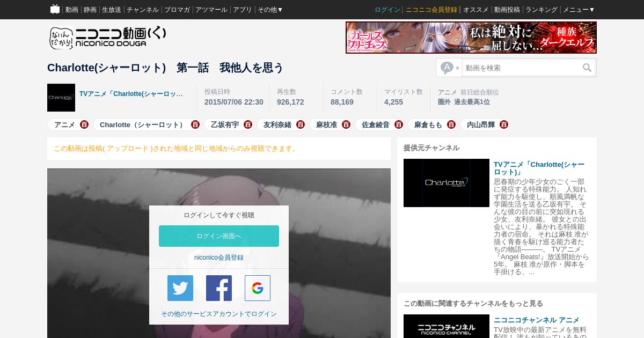The height and width of the screenshot is (338, 644).
Task: Log in with the Facebook icon
Action: tap(219, 288)
